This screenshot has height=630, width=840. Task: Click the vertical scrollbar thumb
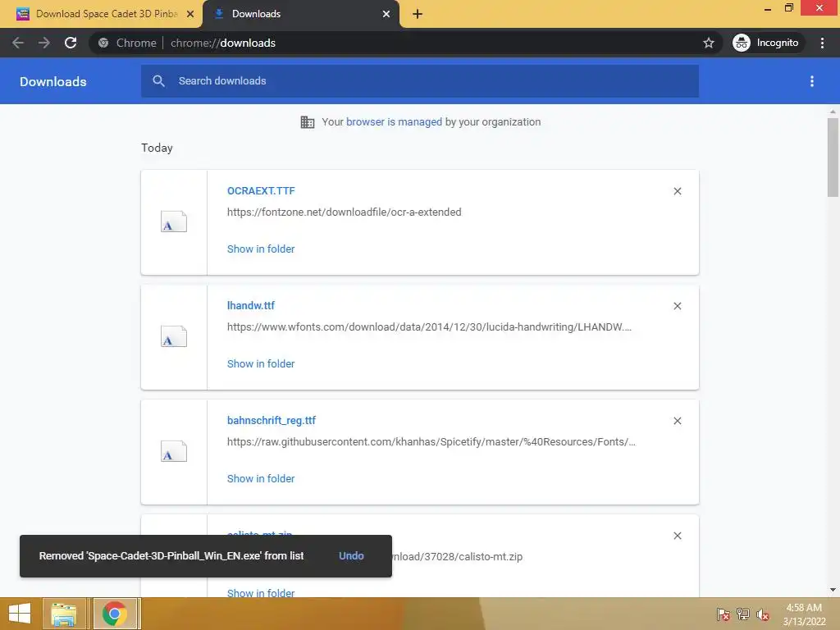point(833,157)
